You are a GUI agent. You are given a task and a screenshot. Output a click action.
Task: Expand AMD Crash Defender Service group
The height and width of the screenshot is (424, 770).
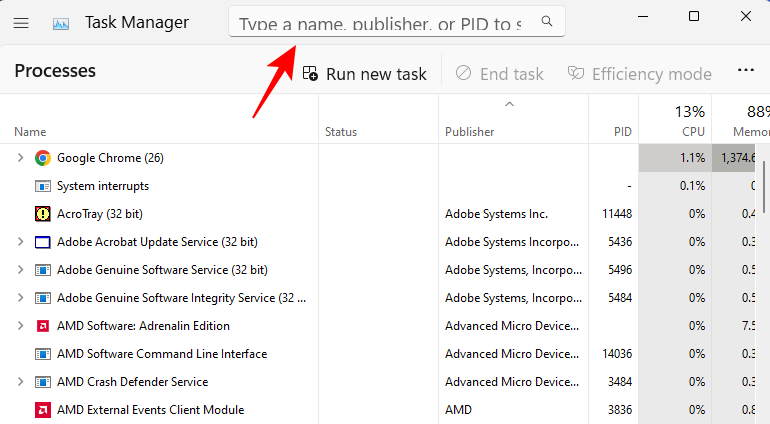20,382
